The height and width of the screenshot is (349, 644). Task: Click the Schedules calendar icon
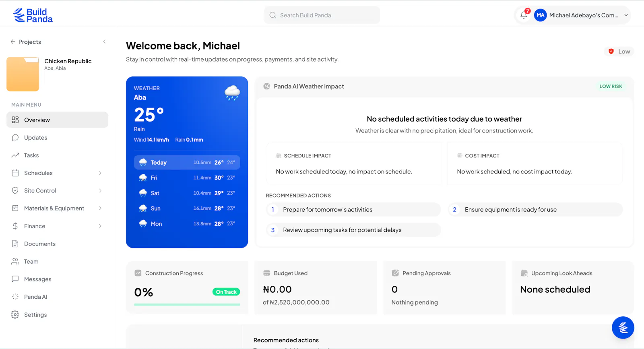point(15,173)
